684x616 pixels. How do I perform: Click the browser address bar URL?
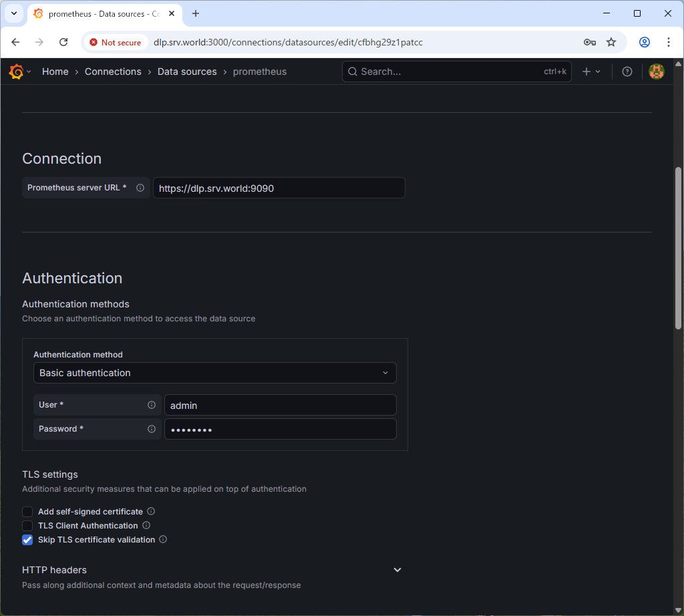[288, 42]
